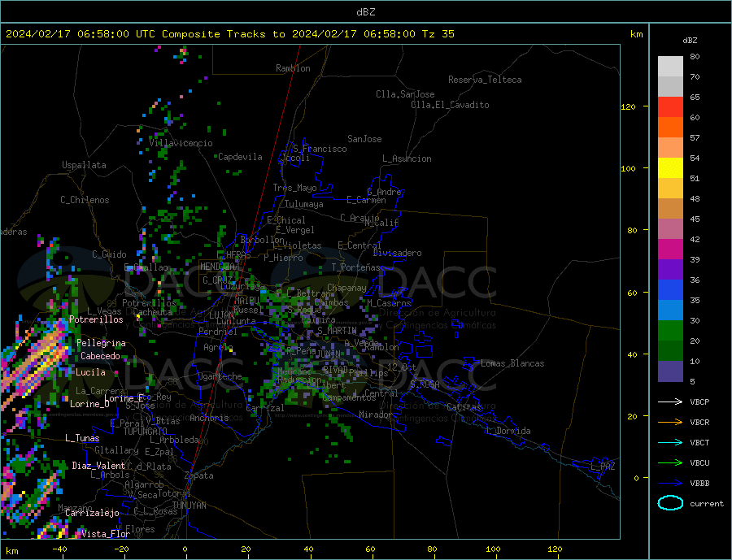Viewport: 732px width, 560px height.
Task: Click the Clla.El_Cavadito label
Action: point(450,105)
